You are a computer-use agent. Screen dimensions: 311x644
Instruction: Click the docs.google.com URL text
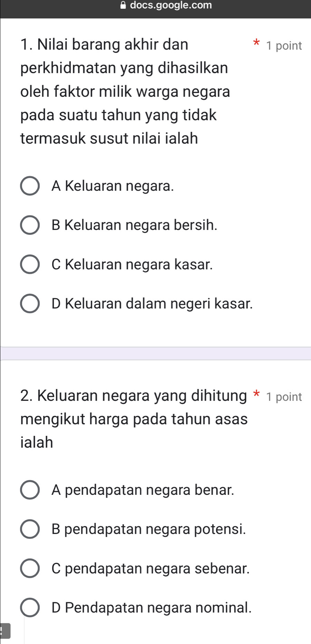coord(171,5)
